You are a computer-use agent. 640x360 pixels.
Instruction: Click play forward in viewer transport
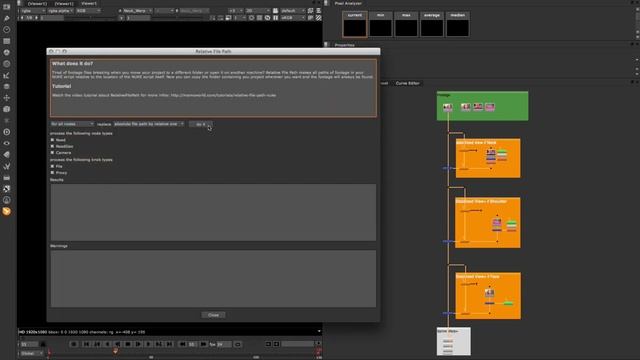[x=138, y=344]
